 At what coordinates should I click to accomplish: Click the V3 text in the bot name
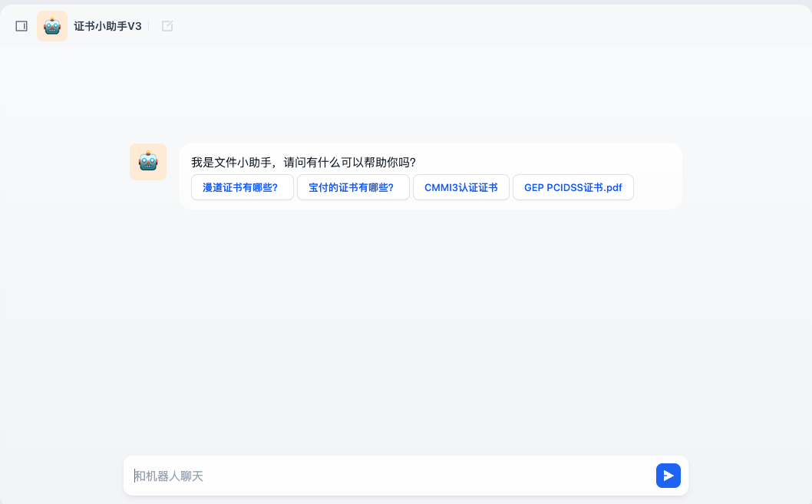pos(134,26)
